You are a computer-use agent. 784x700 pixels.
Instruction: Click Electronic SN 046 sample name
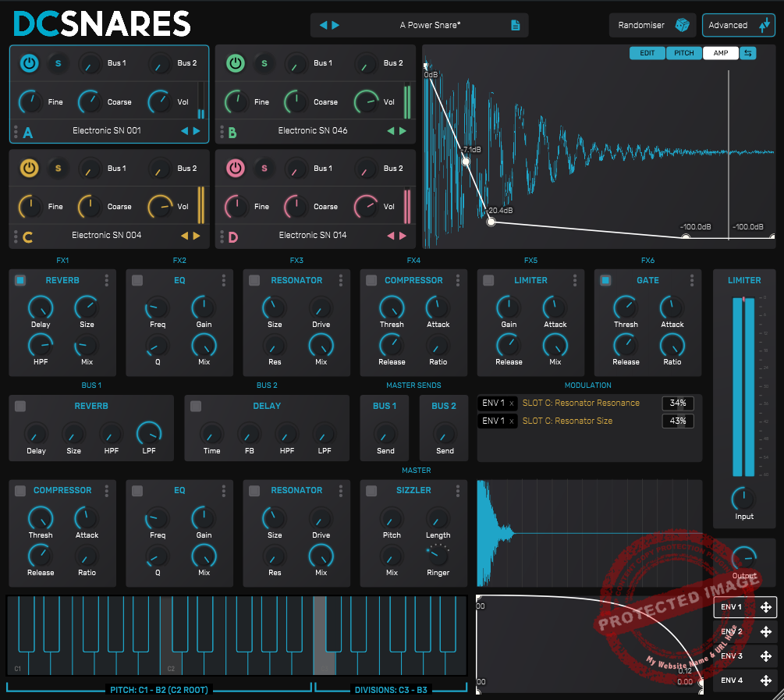[313, 130]
